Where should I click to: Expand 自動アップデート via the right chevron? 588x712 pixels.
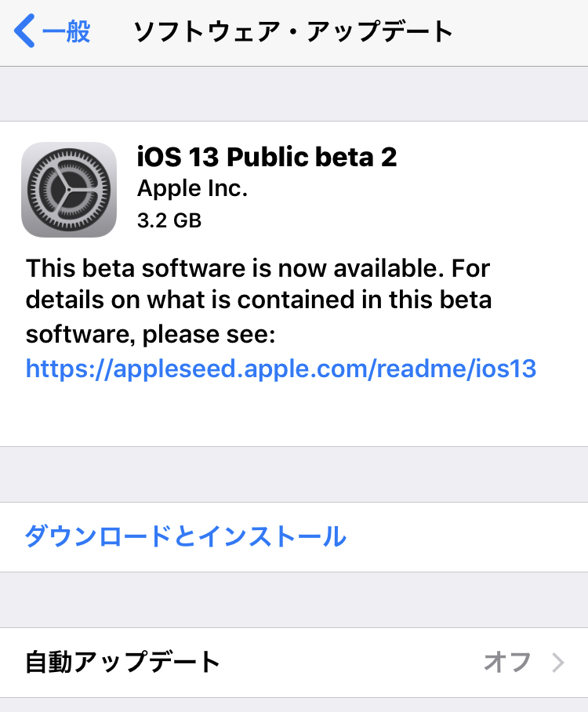point(558,663)
